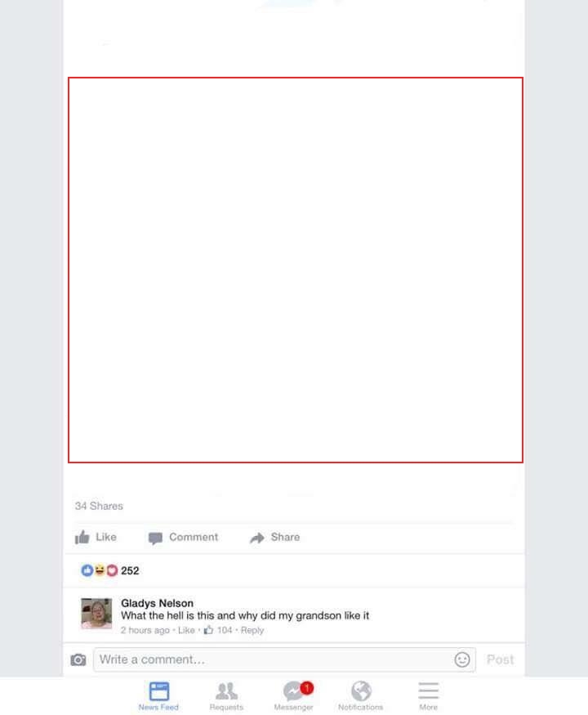Image resolution: width=588 pixels, height=715 pixels.
Task: Open Gladys Nelson's profile picture
Action: point(96,614)
